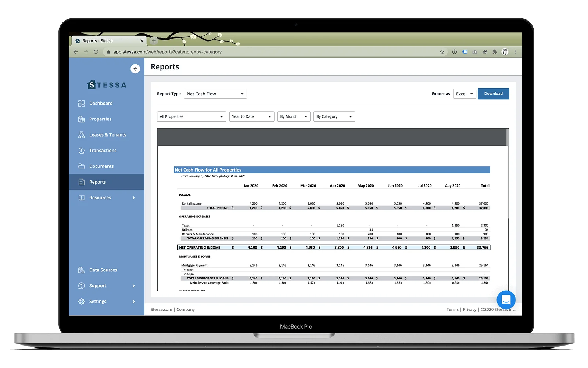Open the Transactions page
The height and width of the screenshot is (368, 588).
(103, 151)
